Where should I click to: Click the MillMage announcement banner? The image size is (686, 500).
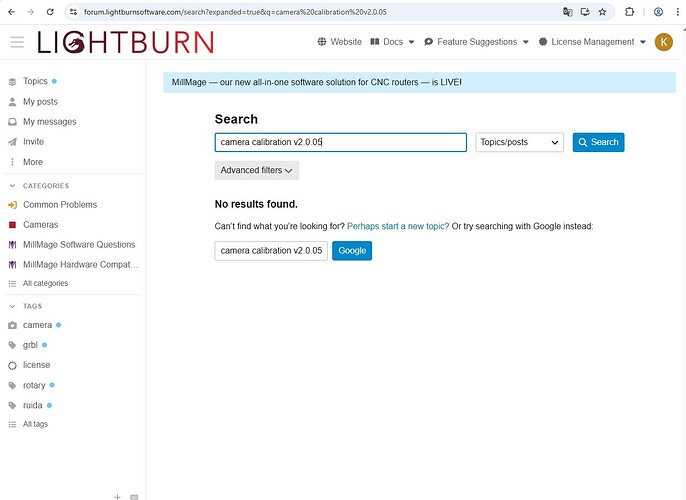click(x=419, y=82)
